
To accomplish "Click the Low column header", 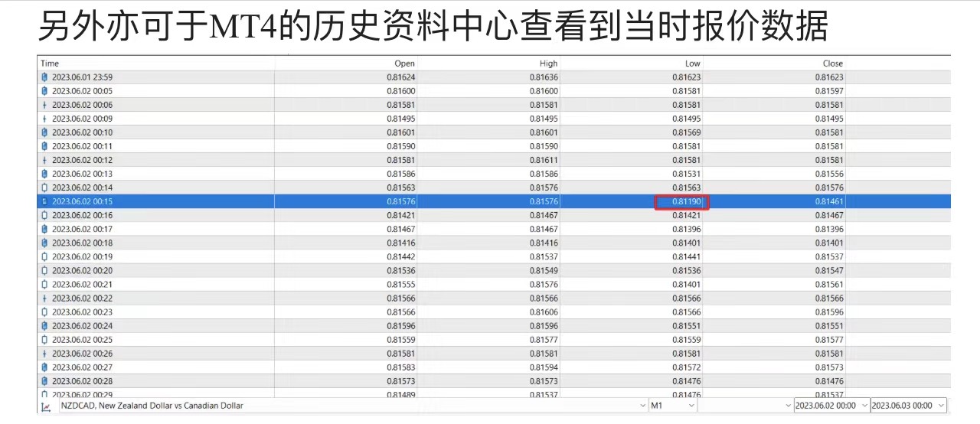I will click(692, 64).
